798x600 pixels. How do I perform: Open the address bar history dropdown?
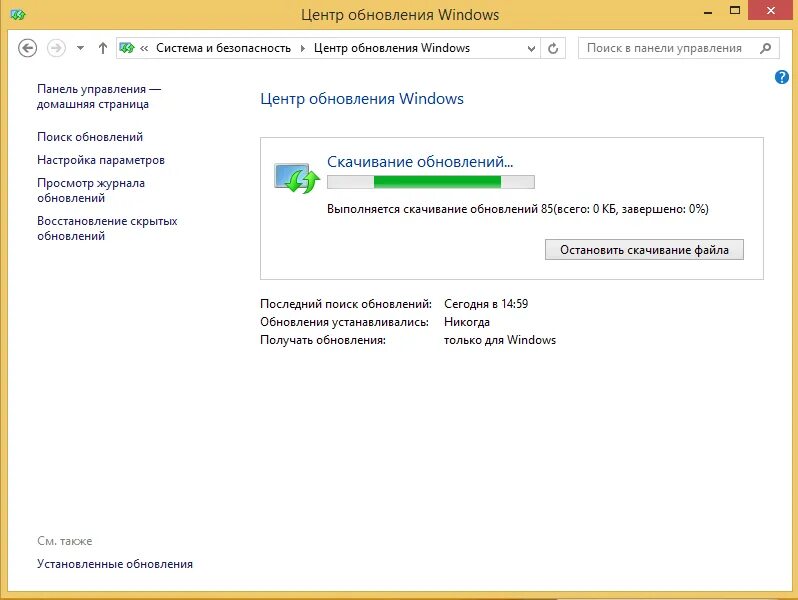click(531, 48)
